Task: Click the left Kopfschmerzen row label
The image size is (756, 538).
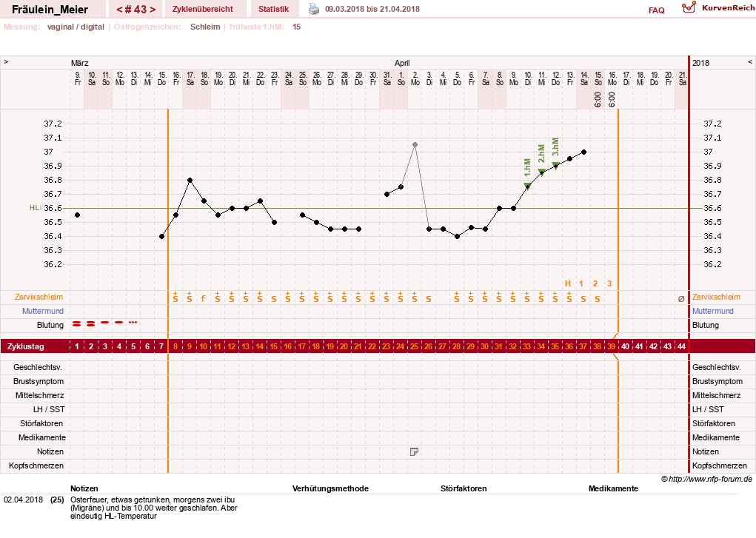Action: click(36, 465)
